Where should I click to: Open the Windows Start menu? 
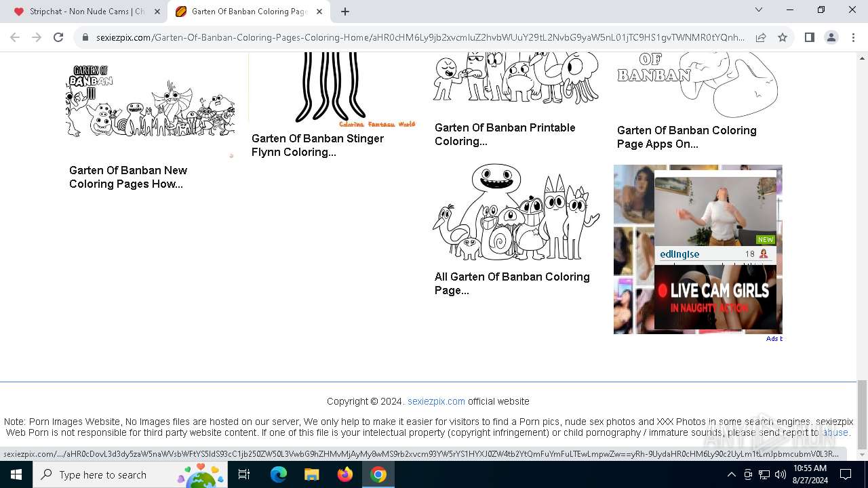point(16,474)
